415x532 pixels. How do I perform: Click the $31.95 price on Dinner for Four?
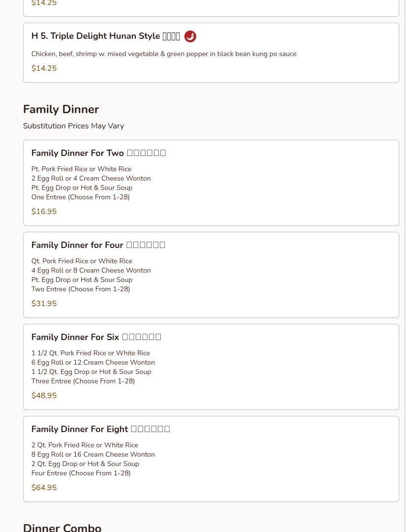click(44, 303)
